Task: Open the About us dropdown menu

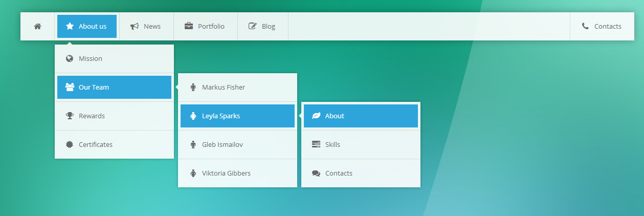Action: coord(87,26)
